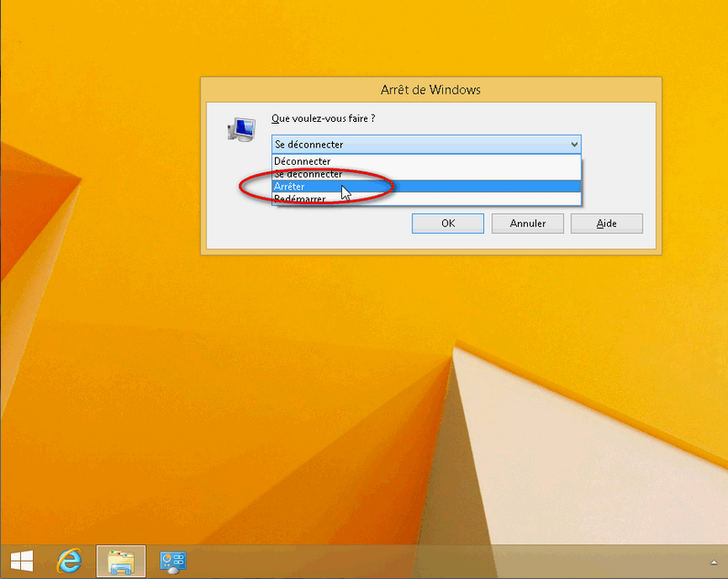Screen dimensions: 728x579
Task: Select Redémarrer in the dropdown list
Action: (426, 198)
